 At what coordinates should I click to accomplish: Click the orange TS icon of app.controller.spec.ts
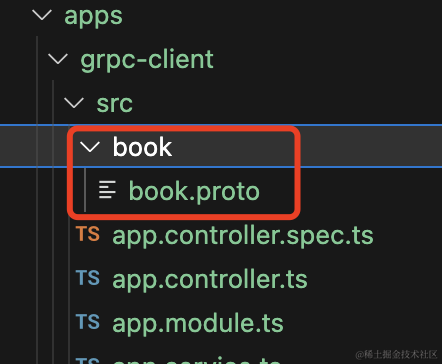[88, 234]
